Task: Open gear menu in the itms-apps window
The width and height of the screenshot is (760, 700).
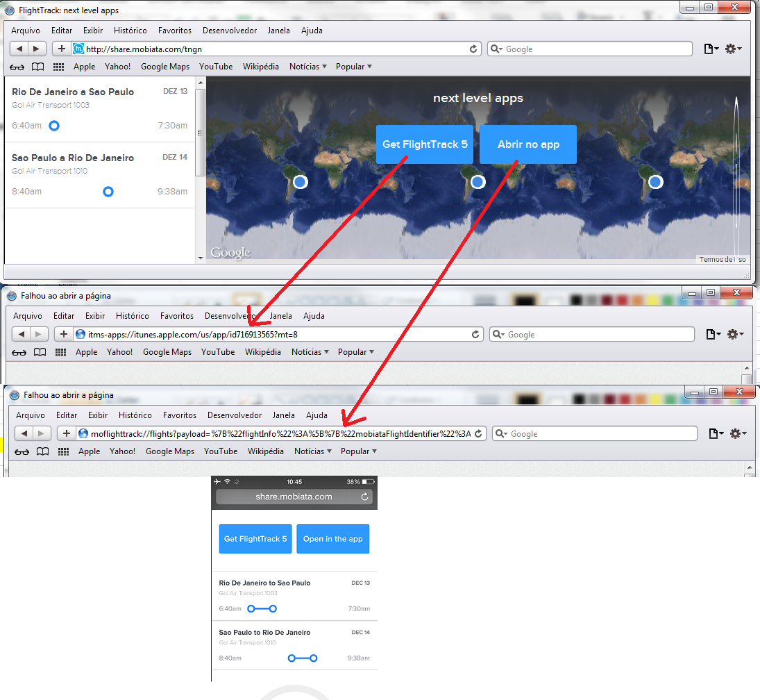Action: pos(735,334)
